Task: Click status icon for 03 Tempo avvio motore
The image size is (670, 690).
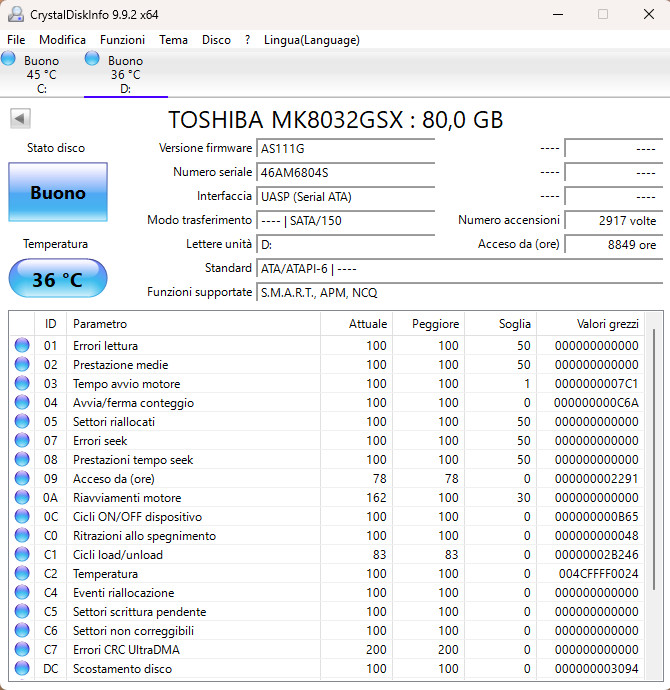Action: 22,383
